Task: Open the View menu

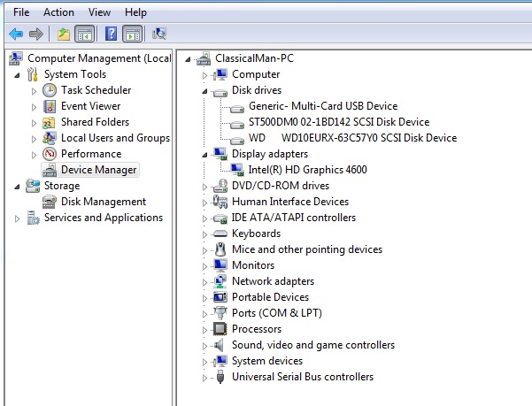Action: [x=99, y=12]
